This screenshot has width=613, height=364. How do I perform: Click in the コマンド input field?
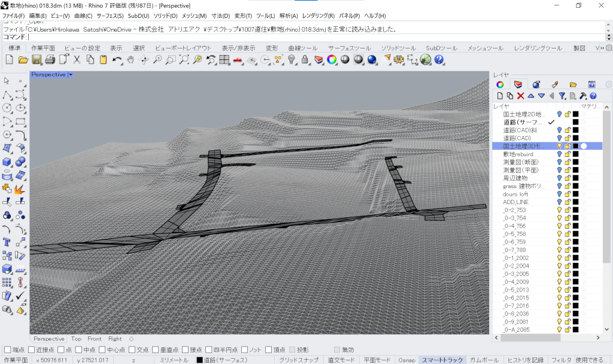click(317, 37)
